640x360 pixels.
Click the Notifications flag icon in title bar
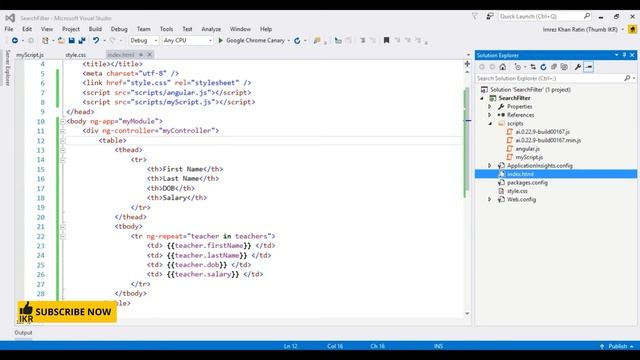475,16
